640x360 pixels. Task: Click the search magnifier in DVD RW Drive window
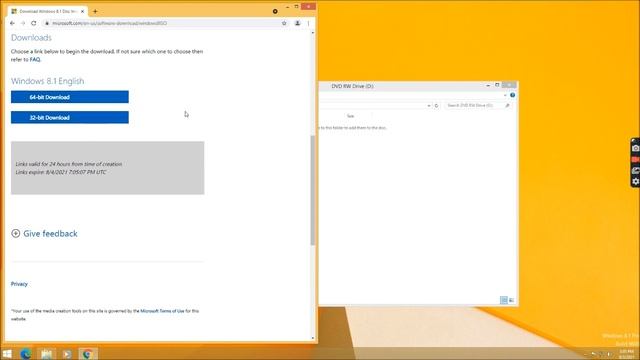pyautogui.click(x=507, y=106)
